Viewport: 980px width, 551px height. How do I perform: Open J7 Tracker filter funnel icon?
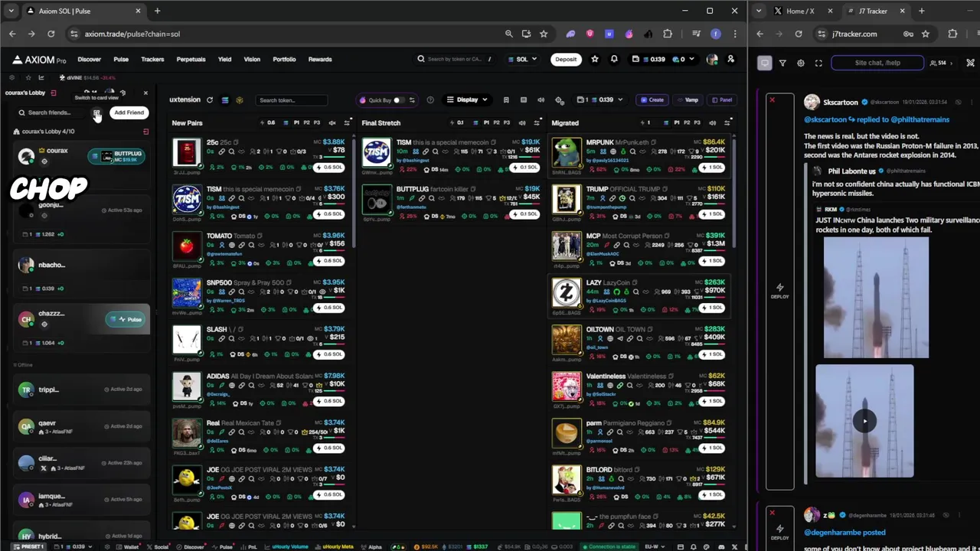coord(782,64)
